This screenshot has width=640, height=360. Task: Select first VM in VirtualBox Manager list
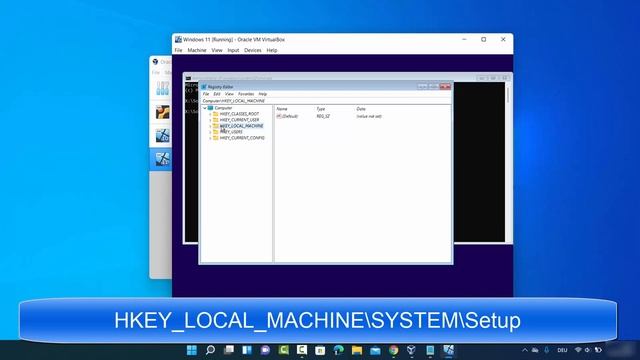click(x=162, y=88)
